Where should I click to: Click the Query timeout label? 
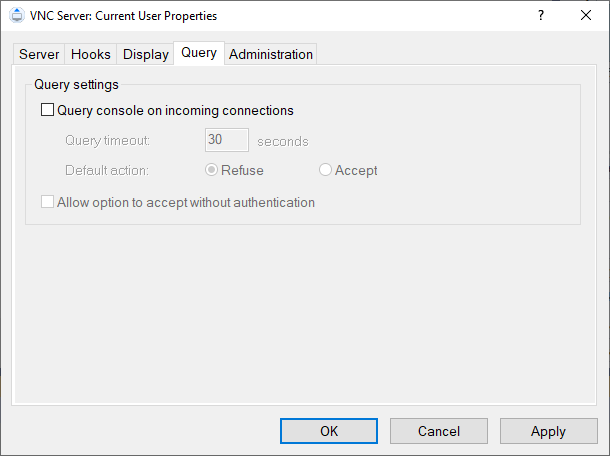tap(107, 140)
